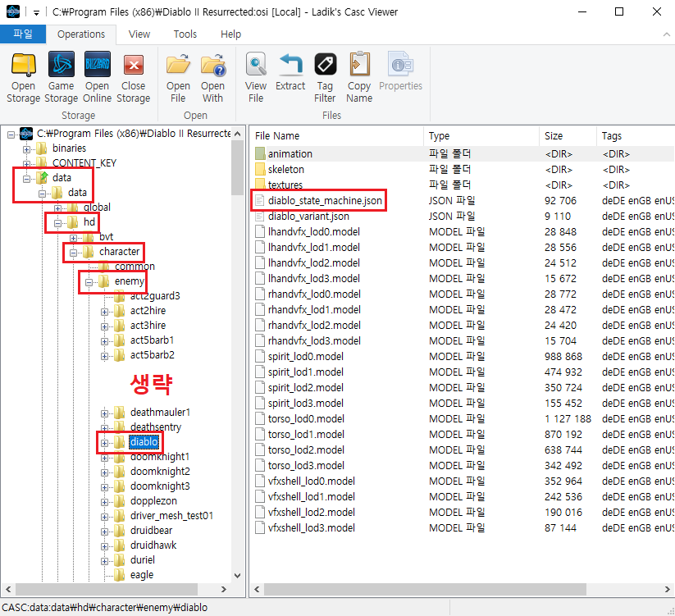Open the 파일 menu tab
The height and width of the screenshot is (616, 675).
23,34
